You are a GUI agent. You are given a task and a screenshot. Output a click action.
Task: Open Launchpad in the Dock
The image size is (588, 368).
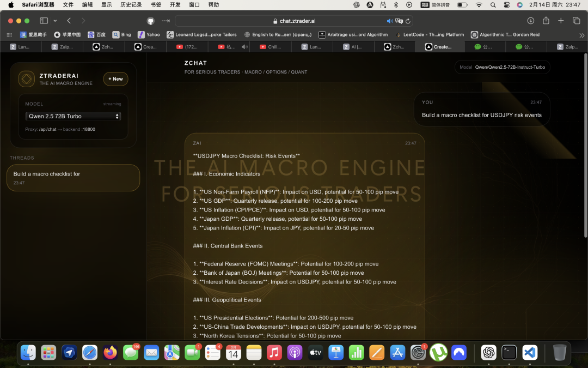tap(48, 353)
